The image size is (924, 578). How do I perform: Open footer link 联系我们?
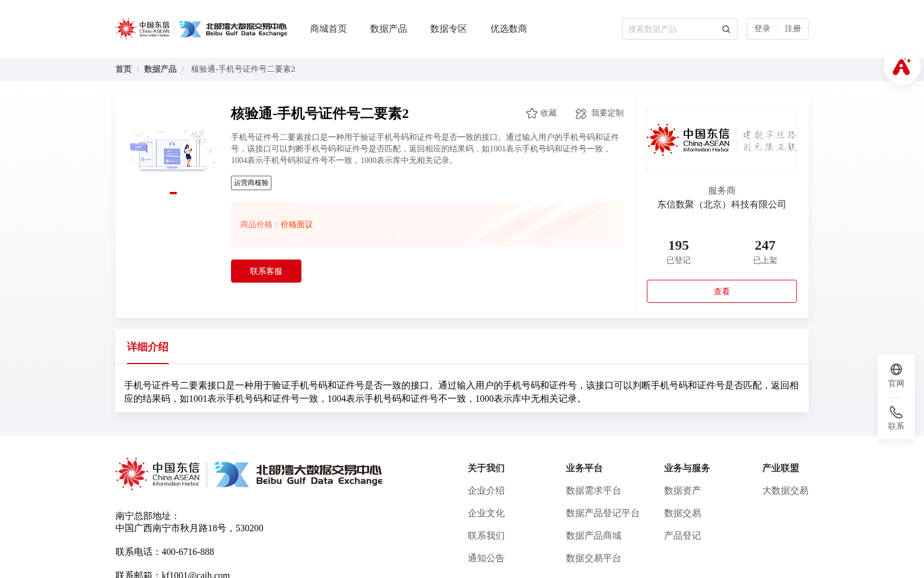coord(486,536)
